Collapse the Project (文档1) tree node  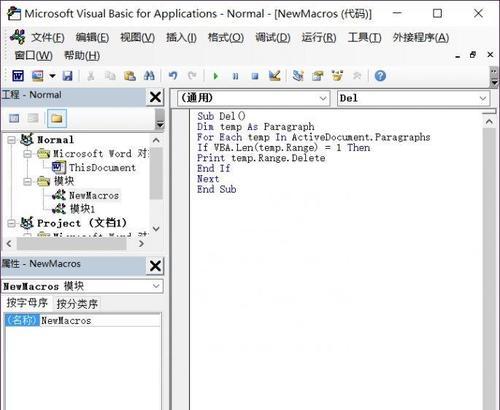[x=11, y=223]
